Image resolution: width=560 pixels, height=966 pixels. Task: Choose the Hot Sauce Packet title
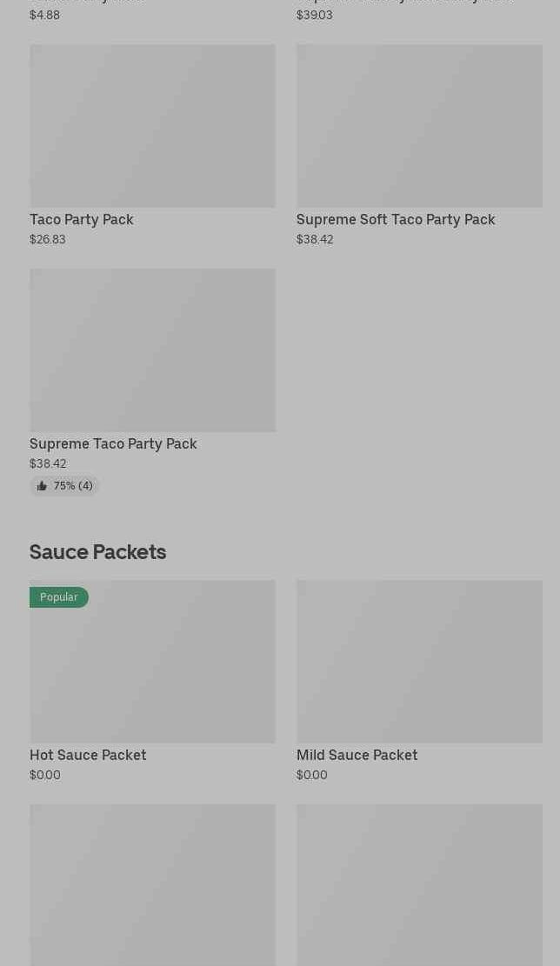pyautogui.click(x=88, y=756)
